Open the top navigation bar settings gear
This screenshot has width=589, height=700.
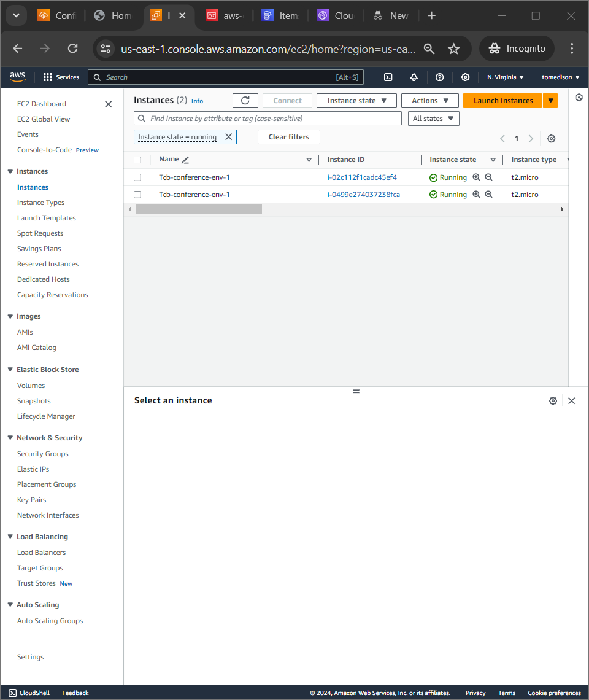(x=466, y=77)
